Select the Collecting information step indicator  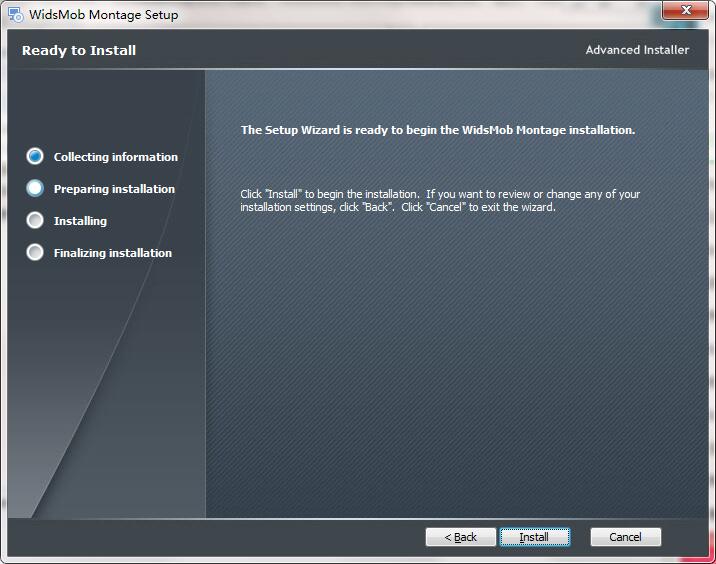coord(35,156)
